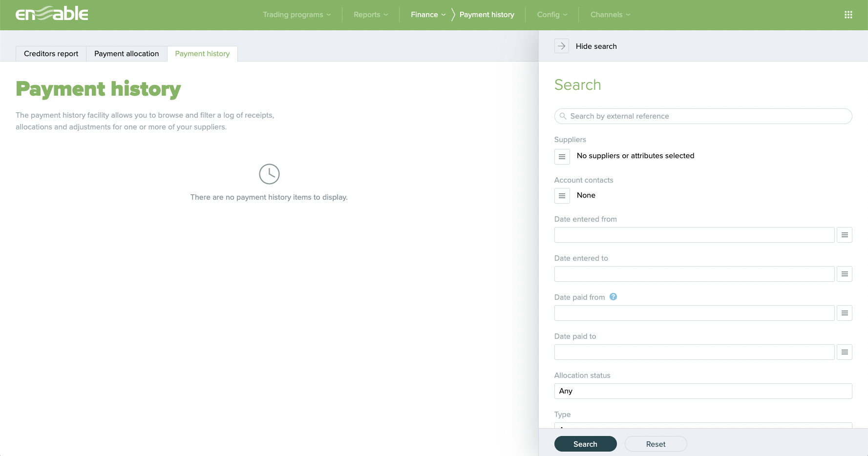Open Date entered to picker icon
Screen dimensions: 868x456
[x=845, y=274]
